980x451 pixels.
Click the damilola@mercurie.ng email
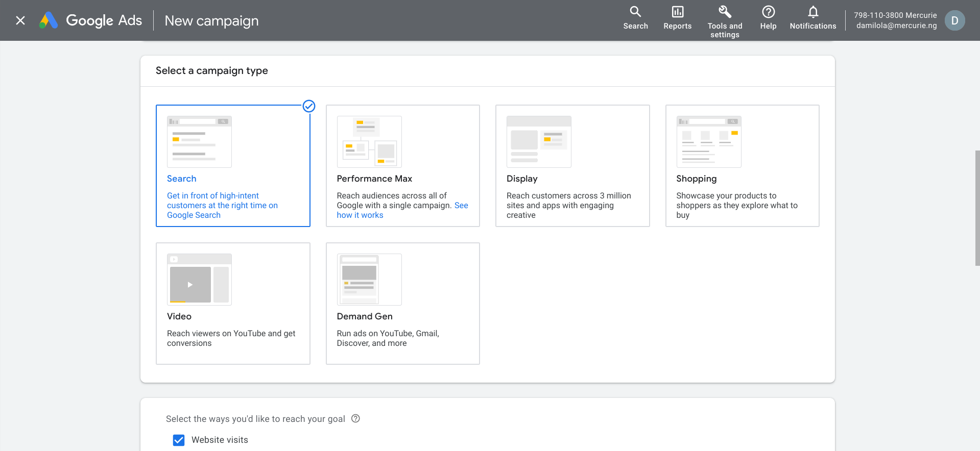[x=897, y=26]
